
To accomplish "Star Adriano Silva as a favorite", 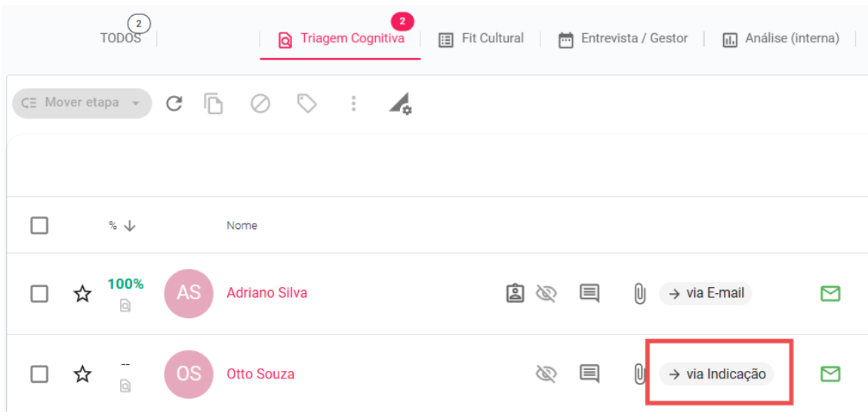I will [82, 294].
